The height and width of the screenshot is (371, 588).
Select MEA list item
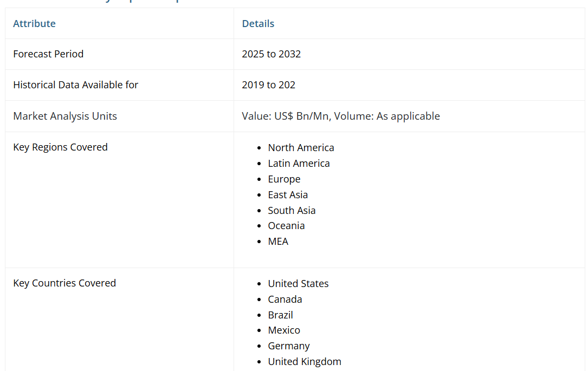[278, 242]
